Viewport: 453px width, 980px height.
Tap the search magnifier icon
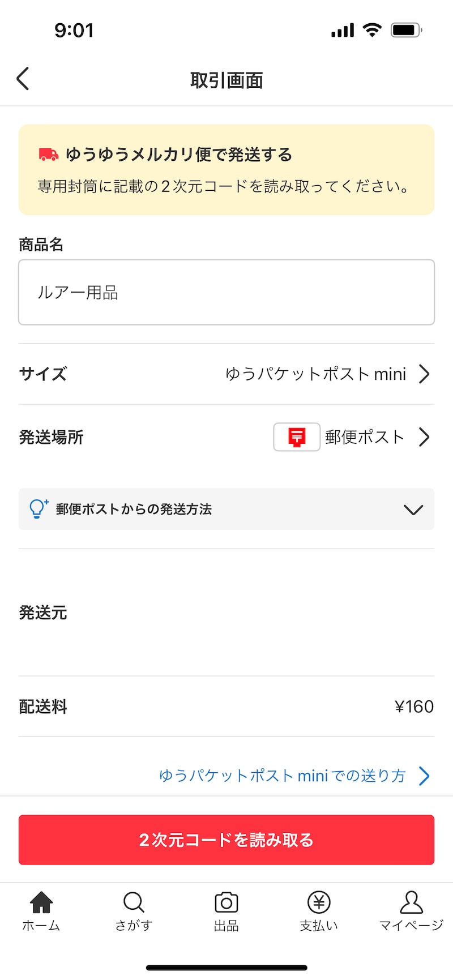click(x=134, y=902)
